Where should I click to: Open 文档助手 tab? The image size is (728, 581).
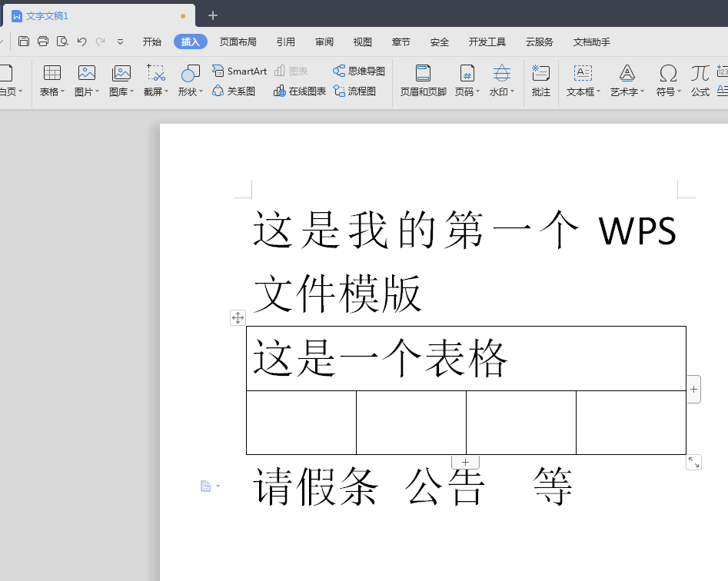(591, 42)
